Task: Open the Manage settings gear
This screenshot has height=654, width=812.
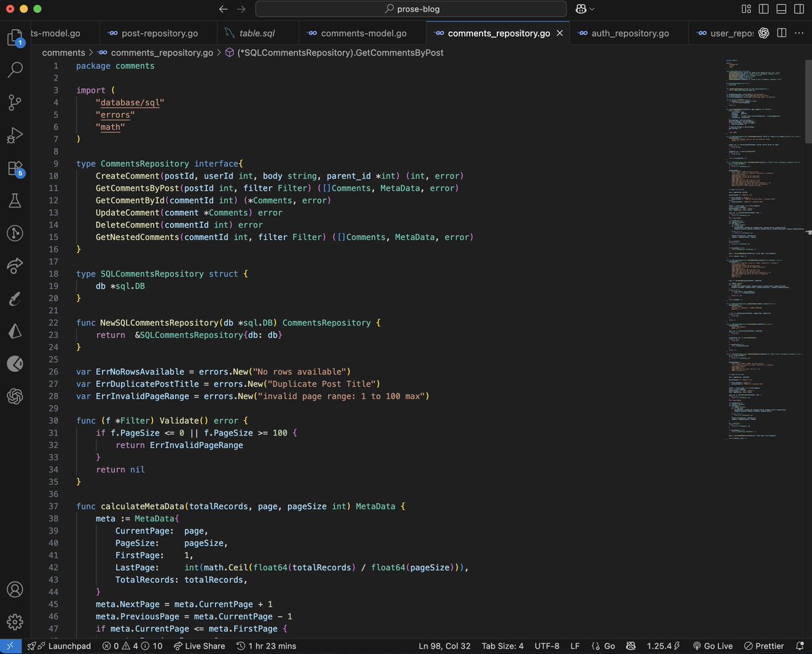Action: [x=15, y=622]
